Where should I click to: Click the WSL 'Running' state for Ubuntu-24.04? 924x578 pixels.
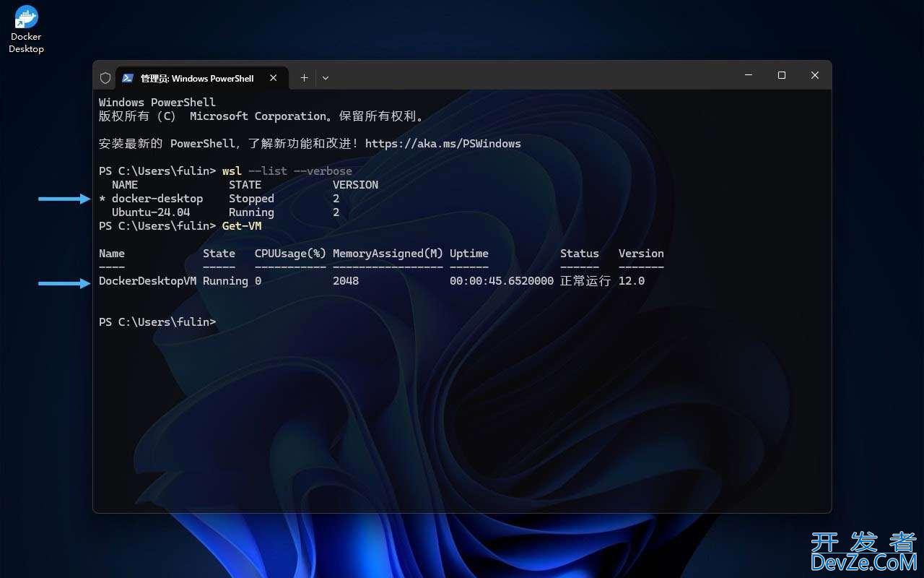coord(251,212)
